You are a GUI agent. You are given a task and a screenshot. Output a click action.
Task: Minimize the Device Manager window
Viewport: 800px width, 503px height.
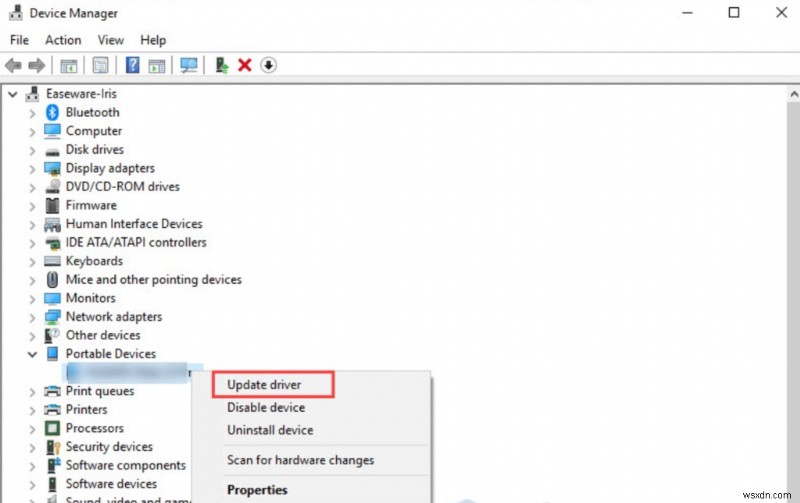pyautogui.click(x=687, y=12)
